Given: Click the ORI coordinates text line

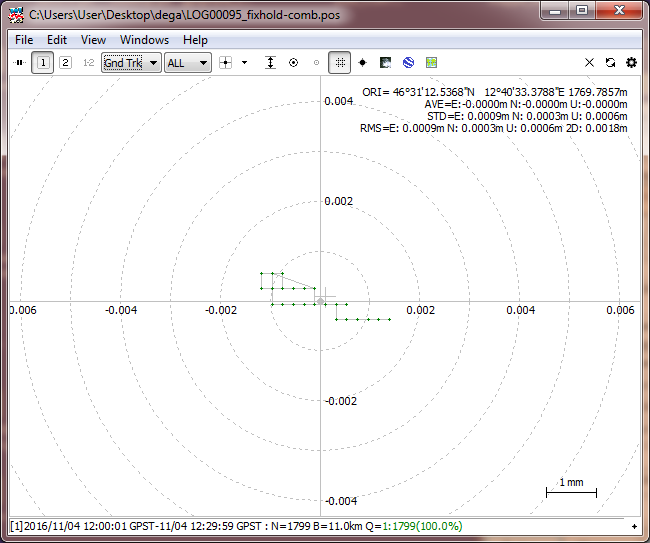Looking at the screenshot, I should point(495,92).
